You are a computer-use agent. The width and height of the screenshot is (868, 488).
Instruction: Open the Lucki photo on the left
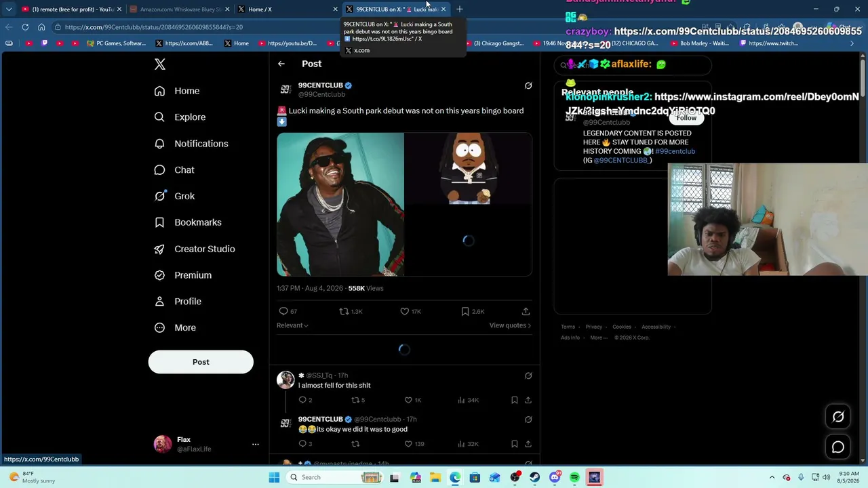(x=340, y=204)
